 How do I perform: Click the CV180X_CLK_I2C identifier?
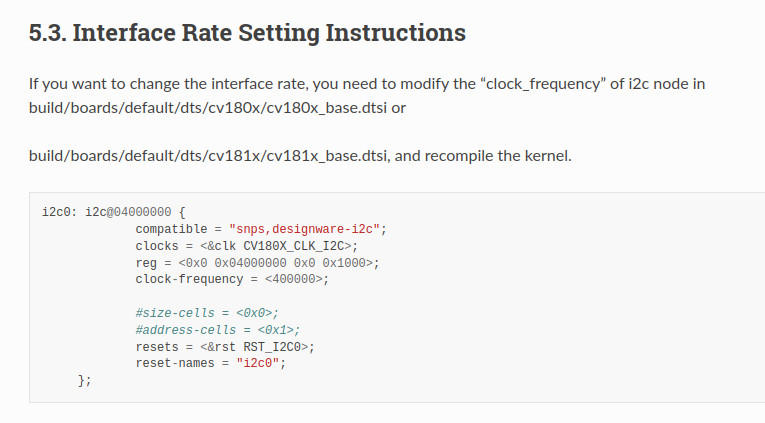(294, 246)
